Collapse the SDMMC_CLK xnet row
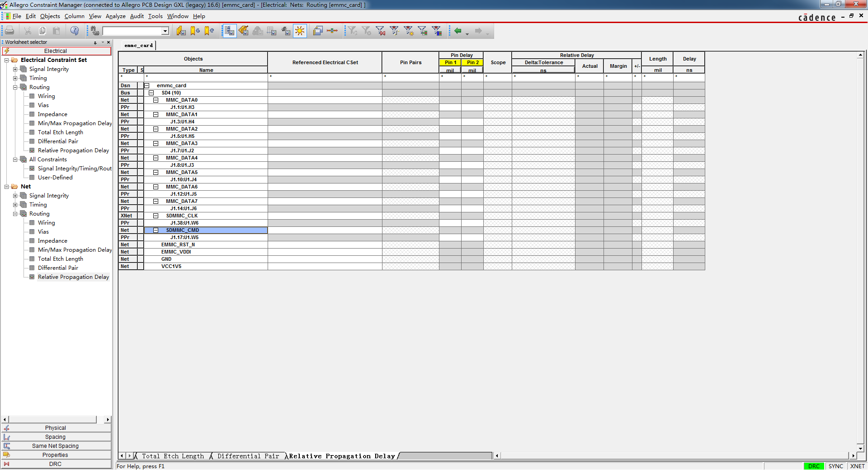868x470 pixels. (156, 216)
